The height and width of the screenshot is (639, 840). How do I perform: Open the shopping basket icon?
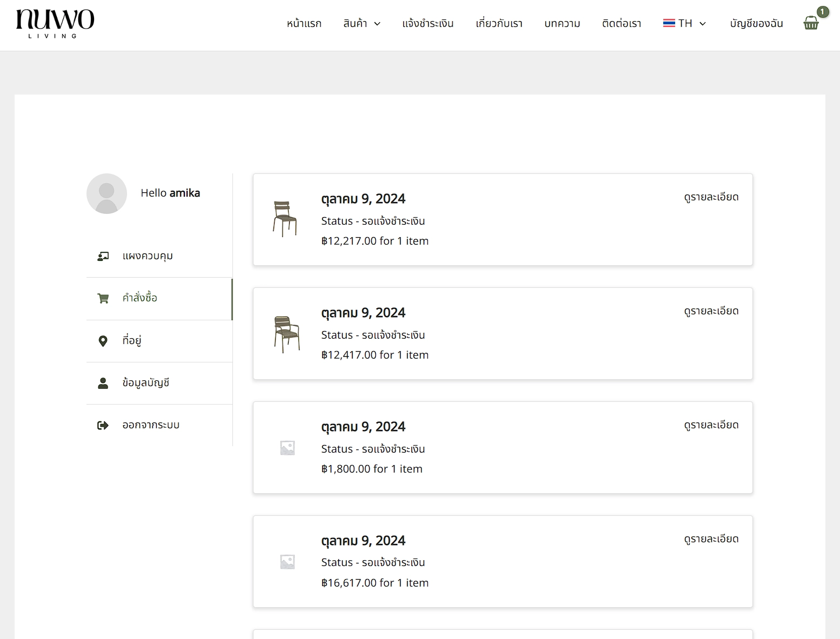[811, 23]
